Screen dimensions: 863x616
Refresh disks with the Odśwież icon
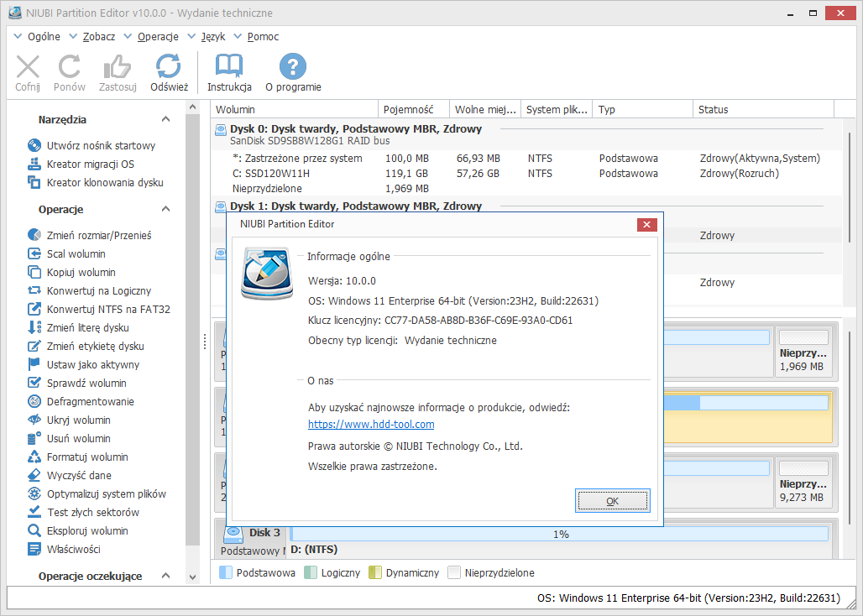coord(169,66)
